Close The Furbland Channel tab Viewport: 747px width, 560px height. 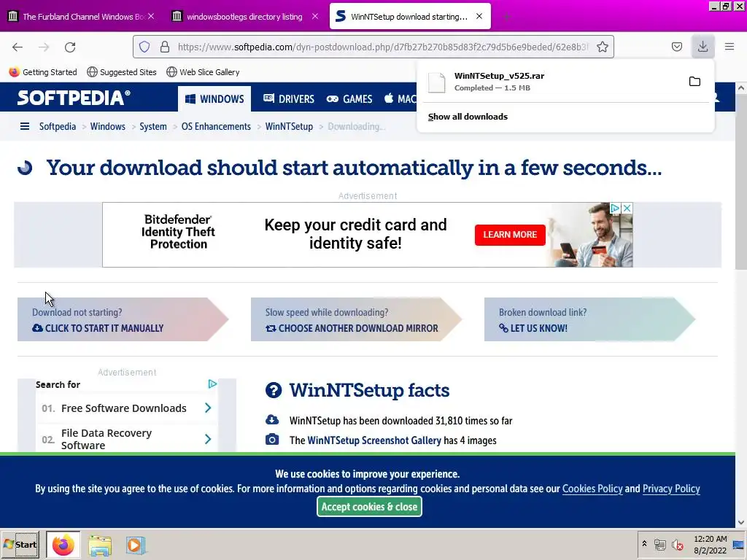tap(151, 16)
